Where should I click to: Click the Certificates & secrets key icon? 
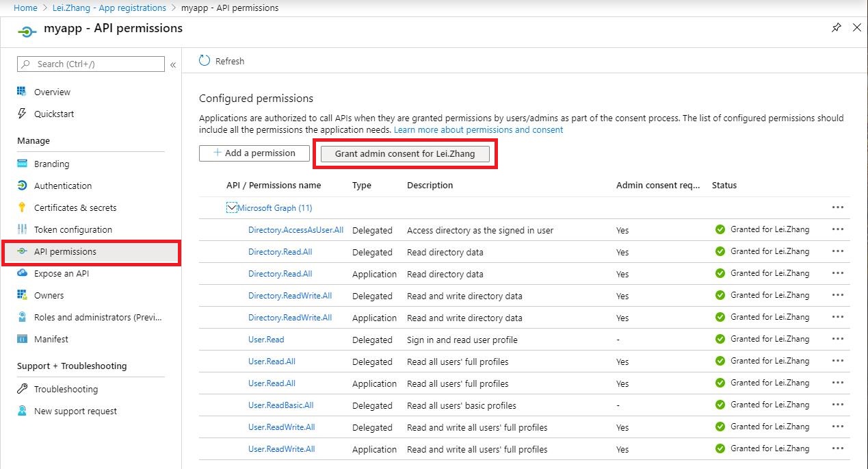21,207
